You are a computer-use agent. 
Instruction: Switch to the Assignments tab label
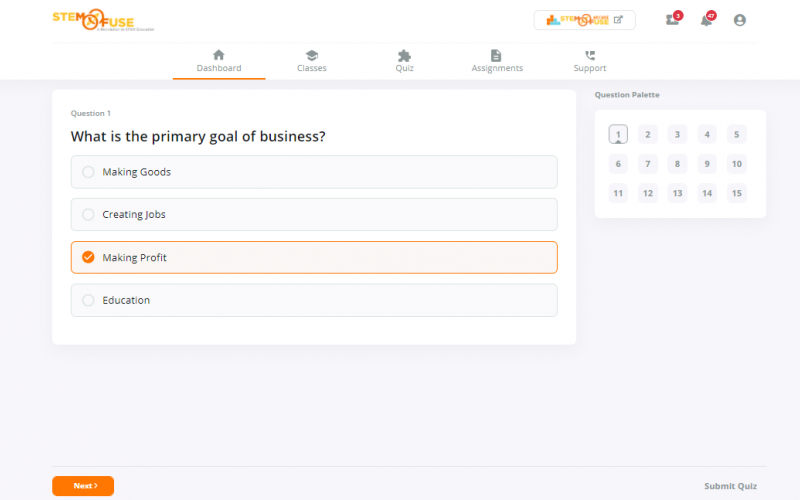497,69
